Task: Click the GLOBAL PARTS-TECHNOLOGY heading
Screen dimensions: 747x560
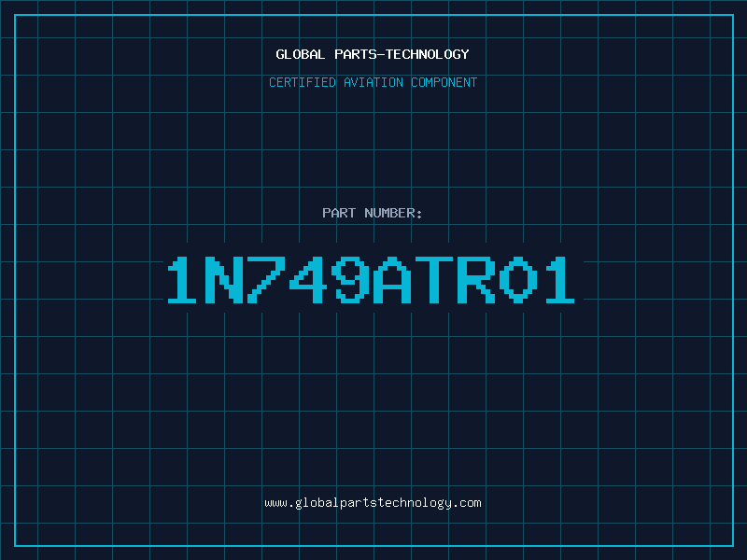Action: pyautogui.click(x=373, y=54)
